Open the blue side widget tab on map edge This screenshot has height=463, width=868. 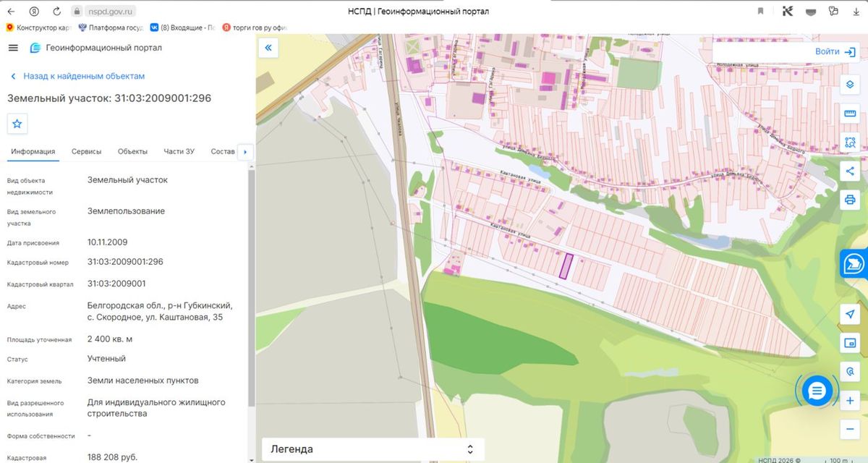pyautogui.click(x=854, y=264)
